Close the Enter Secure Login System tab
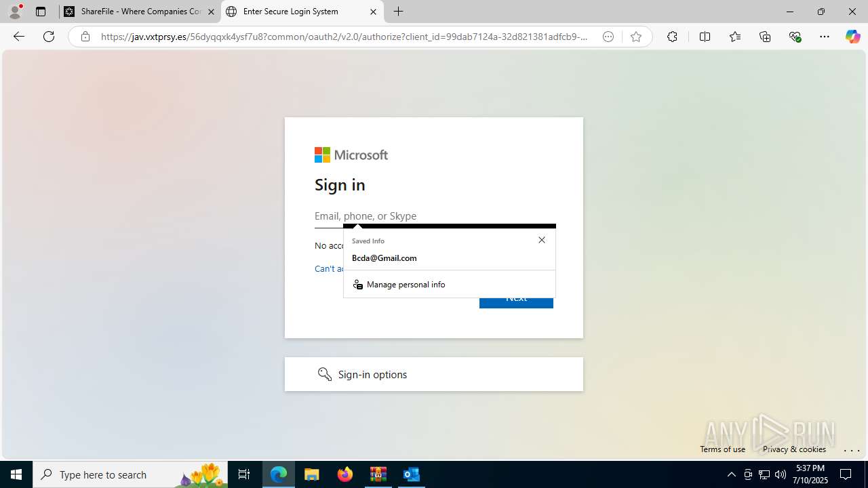 tap(373, 12)
